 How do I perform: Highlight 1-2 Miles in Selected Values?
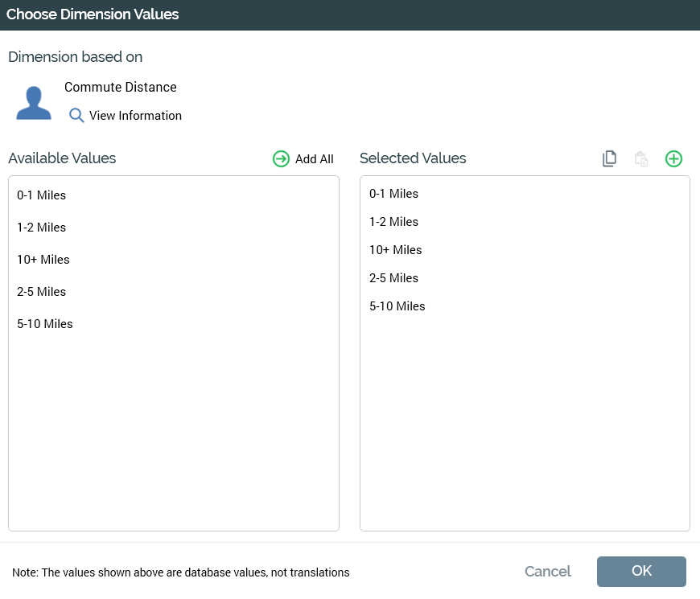point(394,222)
